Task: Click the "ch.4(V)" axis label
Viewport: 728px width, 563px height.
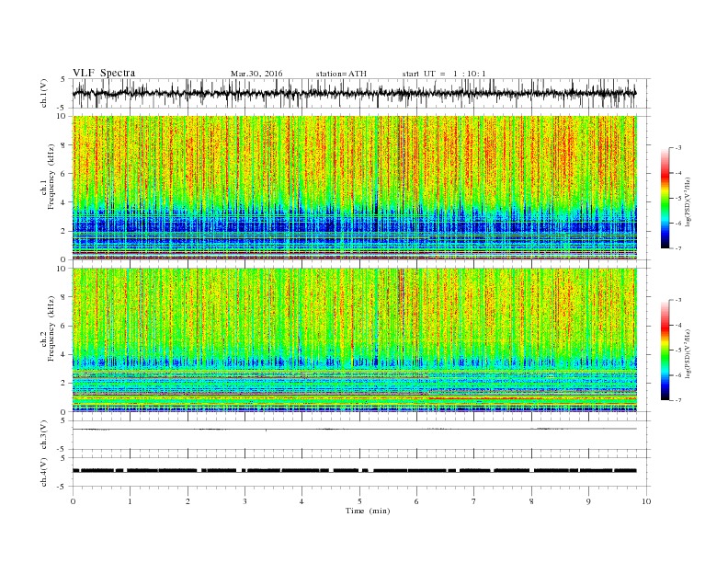Action: point(44,472)
